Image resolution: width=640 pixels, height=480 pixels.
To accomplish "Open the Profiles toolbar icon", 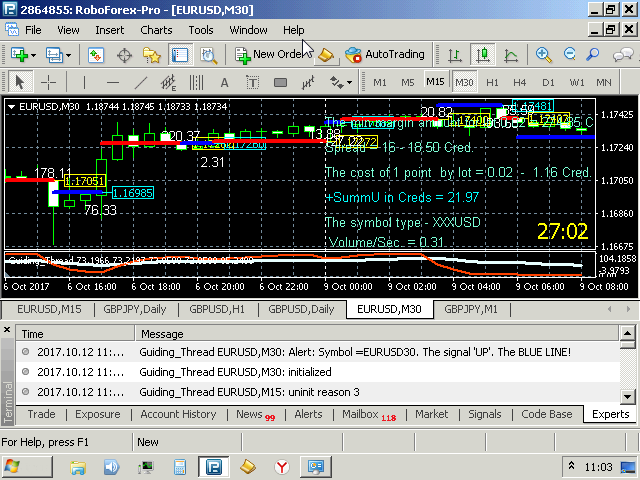I will (53, 55).
